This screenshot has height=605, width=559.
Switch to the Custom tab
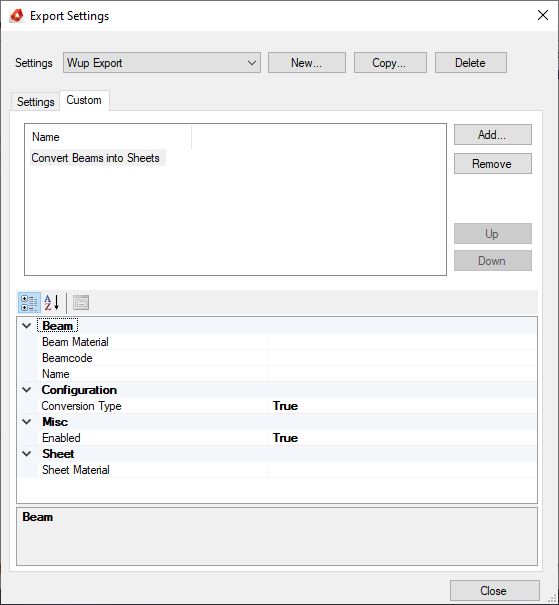tap(84, 100)
